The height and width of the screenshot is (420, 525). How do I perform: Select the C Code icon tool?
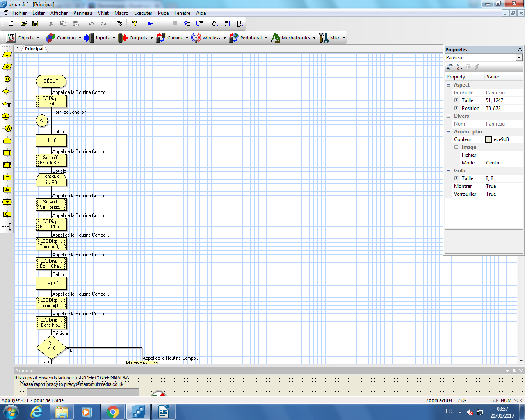click(x=7, y=214)
